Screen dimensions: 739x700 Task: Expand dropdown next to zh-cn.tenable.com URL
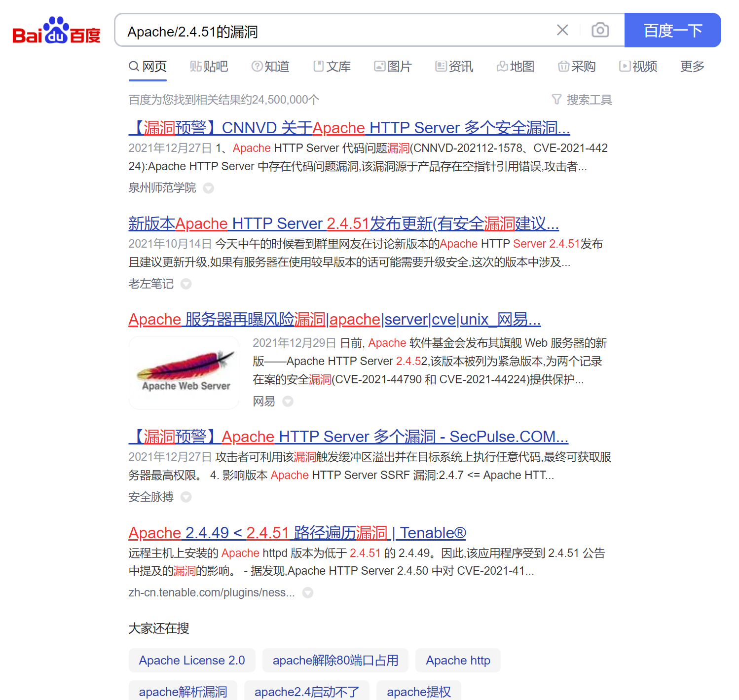(308, 592)
